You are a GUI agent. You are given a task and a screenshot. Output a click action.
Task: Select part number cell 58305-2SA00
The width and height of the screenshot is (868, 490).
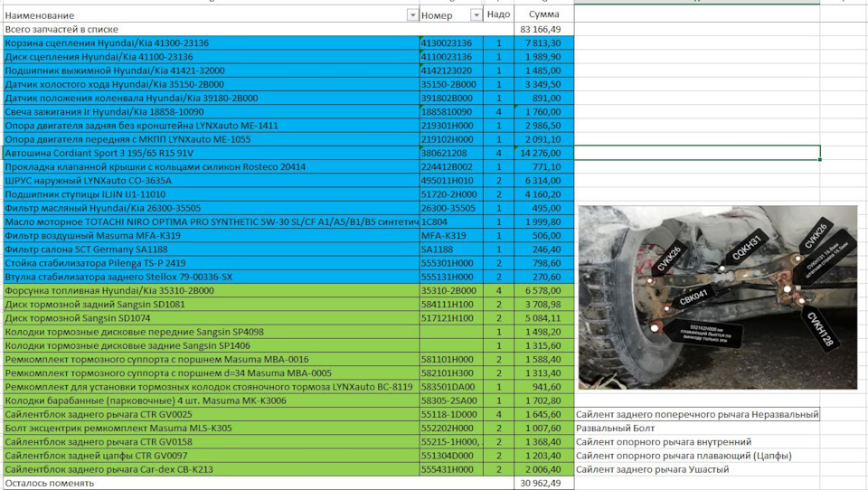451,400
